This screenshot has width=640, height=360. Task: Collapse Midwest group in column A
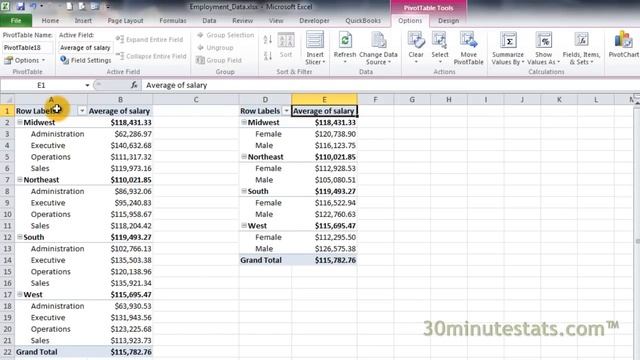20,122
